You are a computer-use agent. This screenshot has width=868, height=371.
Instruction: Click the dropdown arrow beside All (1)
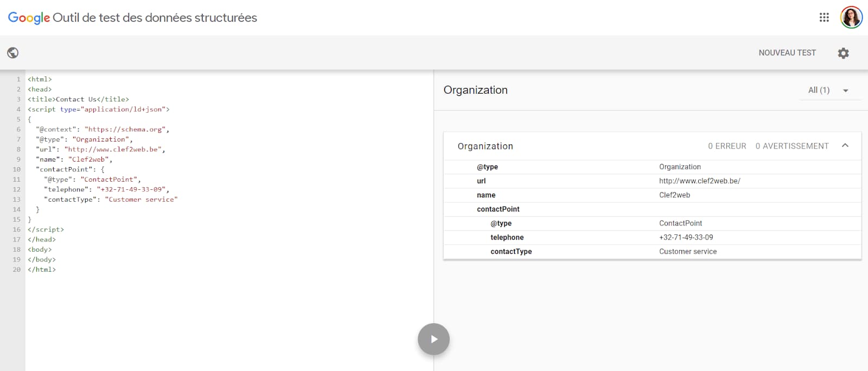[846, 91]
